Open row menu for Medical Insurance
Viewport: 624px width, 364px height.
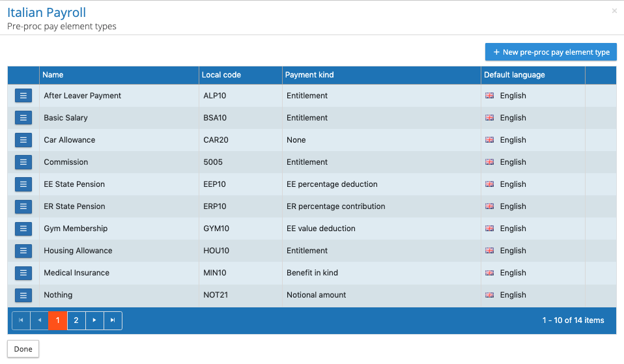click(x=23, y=273)
